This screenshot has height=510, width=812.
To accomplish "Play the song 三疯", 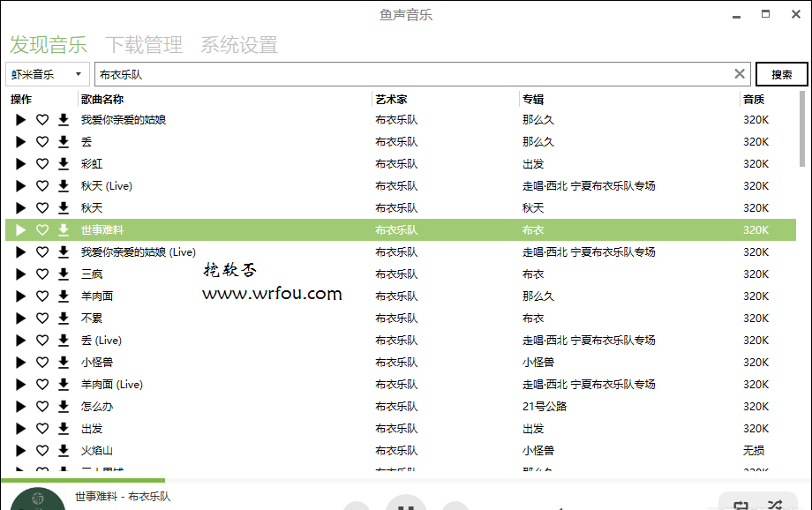I will 20,274.
